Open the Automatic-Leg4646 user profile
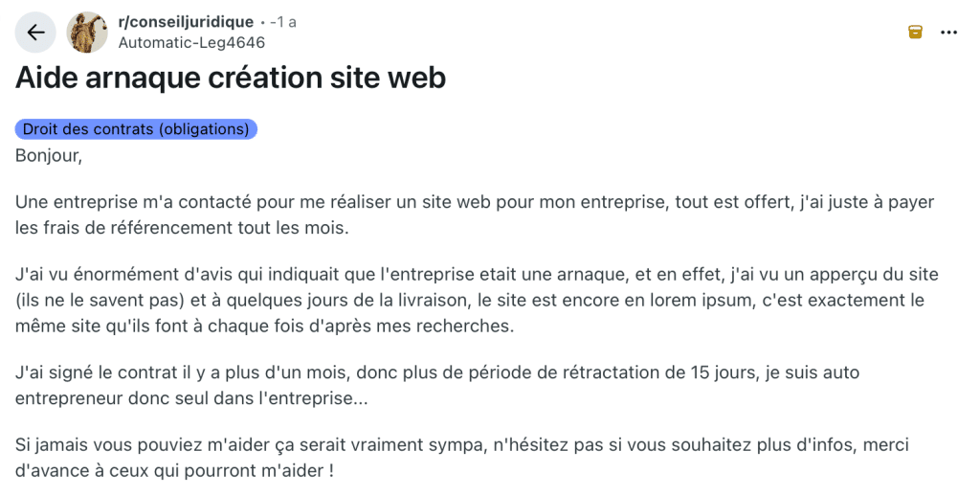Image resolution: width=980 pixels, height=496 pixels. click(x=191, y=43)
